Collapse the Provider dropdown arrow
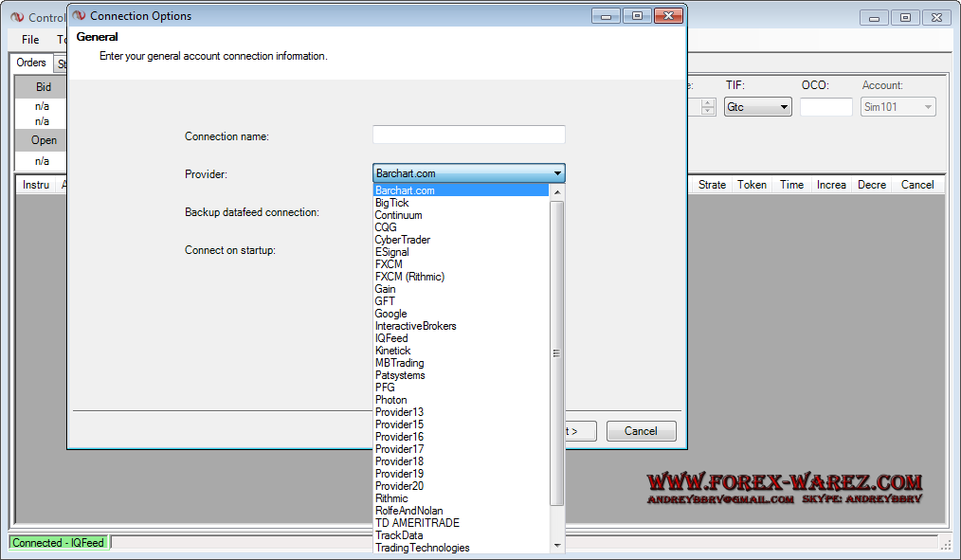Image resolution: width=961 pixels, height=560 pixels. [556, 173]
